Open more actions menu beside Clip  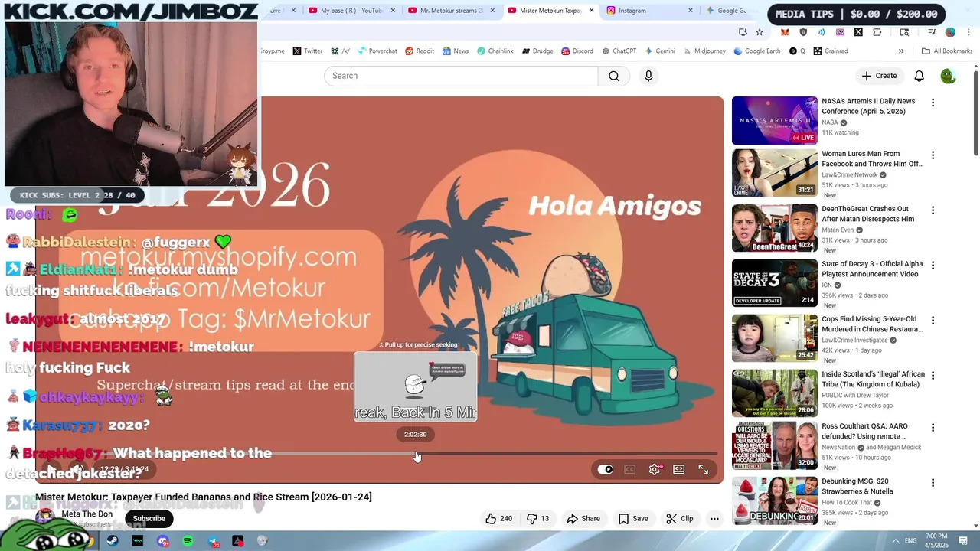click(714, 518)
